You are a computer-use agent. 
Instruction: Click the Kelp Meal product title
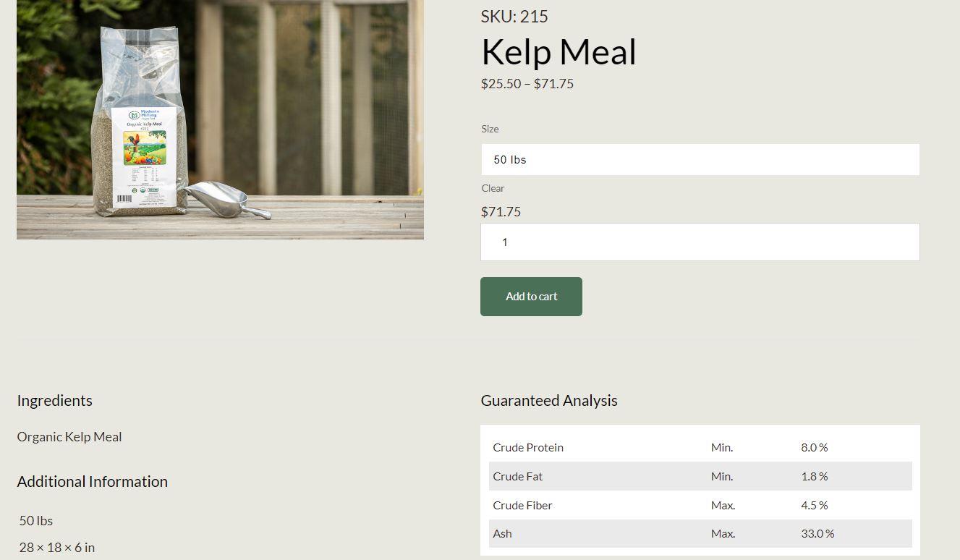tap(558, 52)
